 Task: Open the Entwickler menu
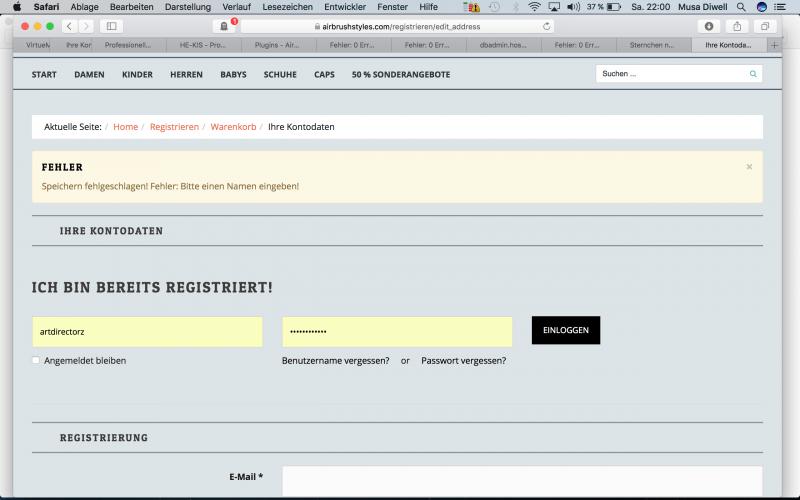point(345,7)
